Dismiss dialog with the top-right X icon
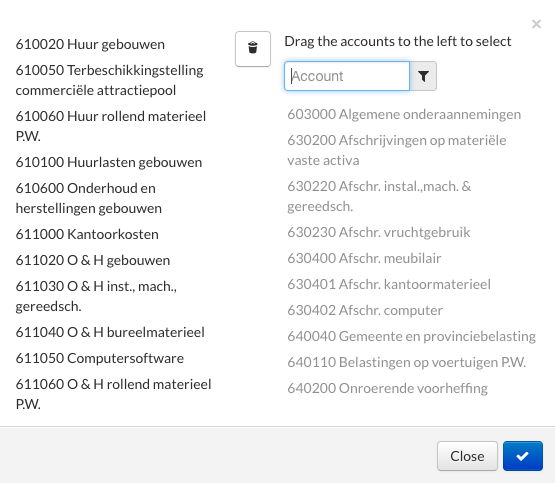The image size is (555, 483). pos(536,24)
